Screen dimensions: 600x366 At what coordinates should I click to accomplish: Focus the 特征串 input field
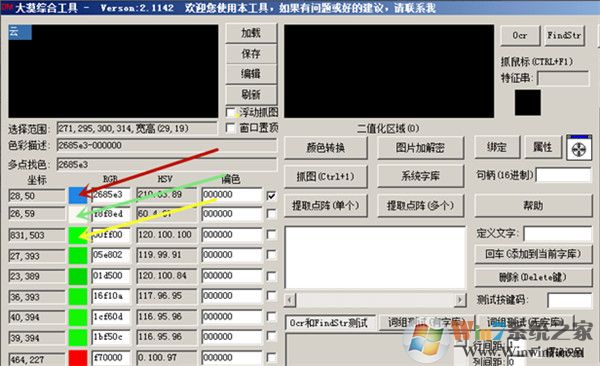point(563,78)
